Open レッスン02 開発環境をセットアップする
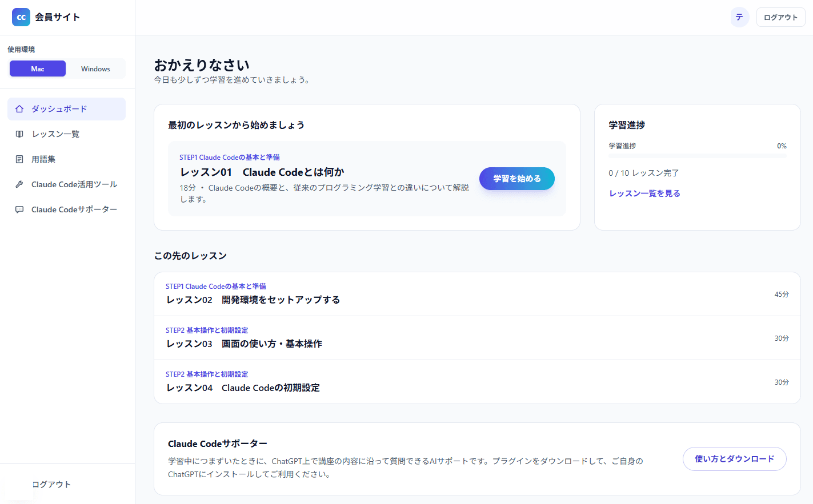Image resolution: width=813 pixels, height=504 pixels. pos(477,294)
